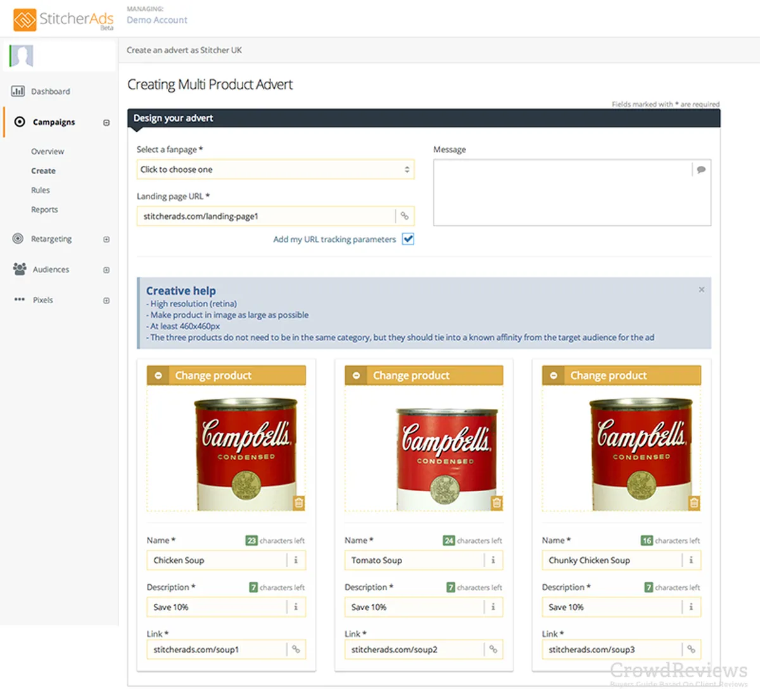Collapse the Campaigns sidebar section
This screenshot has width=760, height=700.
point(106,122)
